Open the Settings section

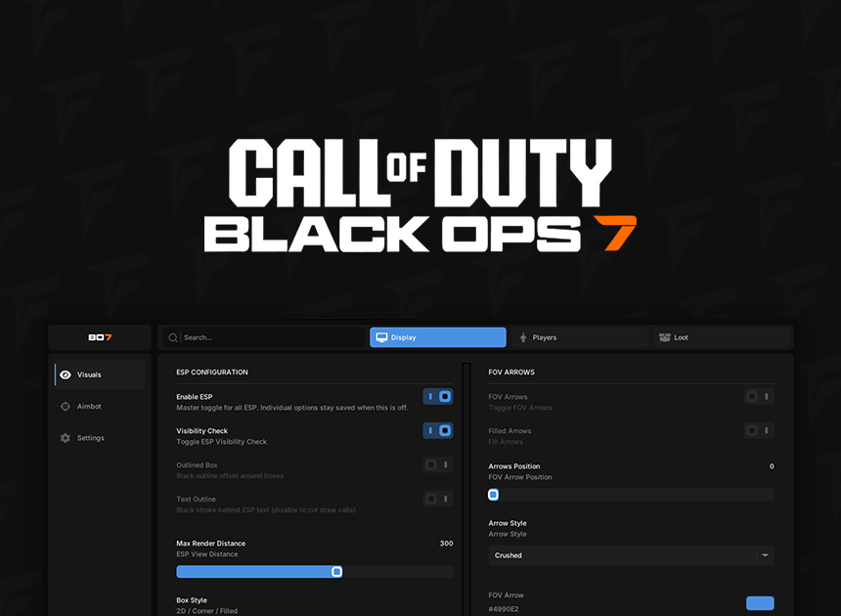coord(100,438)
